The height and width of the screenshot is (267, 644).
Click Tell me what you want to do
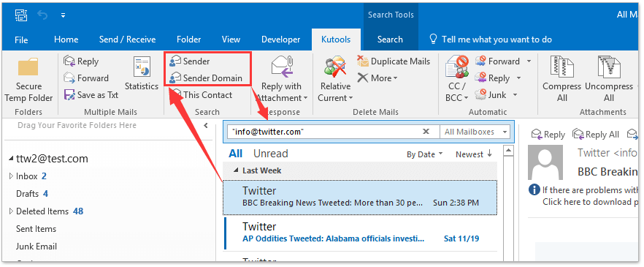[491, 40]
